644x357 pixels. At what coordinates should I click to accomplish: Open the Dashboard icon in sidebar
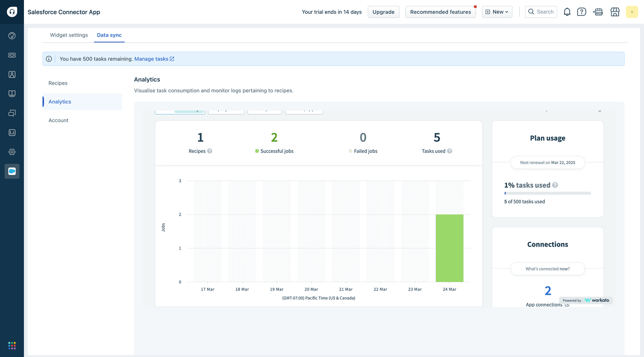coord(12,36)
